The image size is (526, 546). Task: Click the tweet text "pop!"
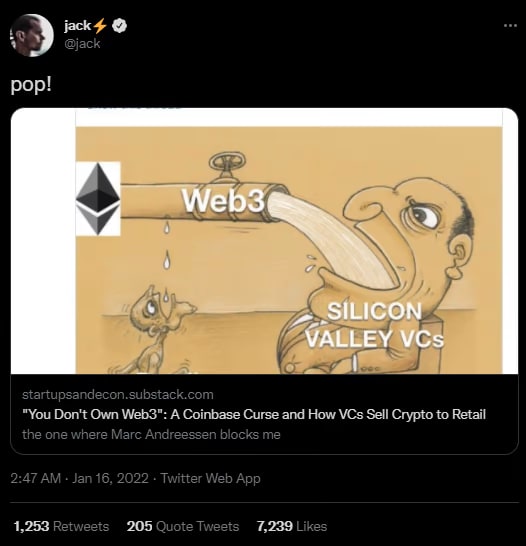click(x=31, y=85)
